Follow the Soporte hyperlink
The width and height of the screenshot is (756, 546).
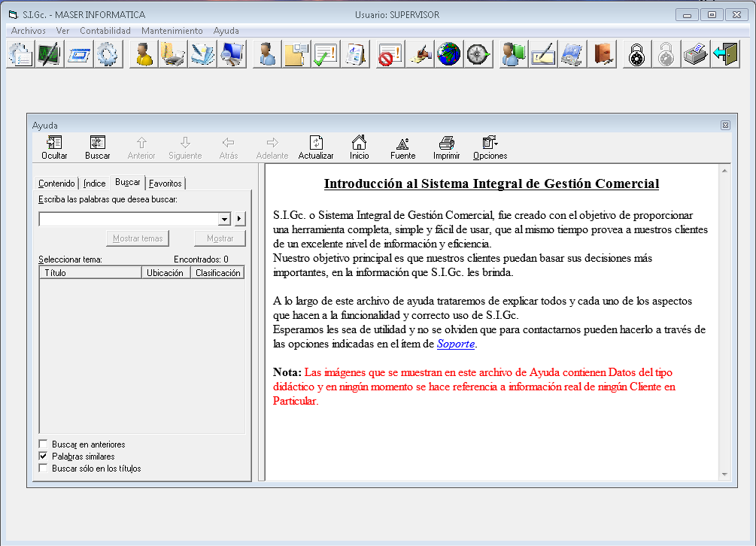click(456, 344)
